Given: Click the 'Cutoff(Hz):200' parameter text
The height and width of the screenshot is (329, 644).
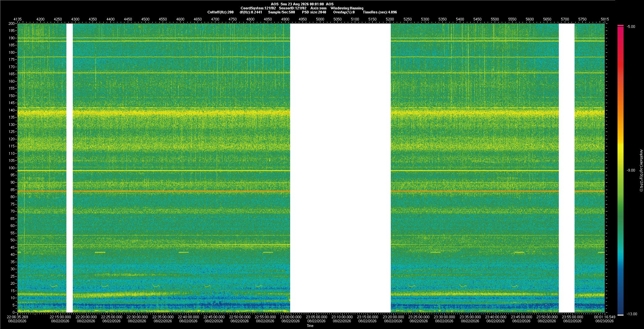Looking at the screenshot, I should 220,12.
